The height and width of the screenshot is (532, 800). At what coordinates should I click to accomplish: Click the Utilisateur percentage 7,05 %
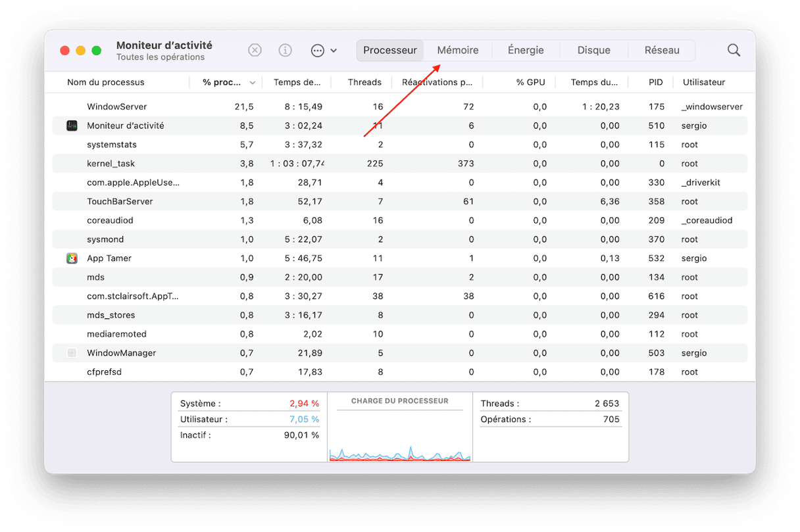pos(305,419)
